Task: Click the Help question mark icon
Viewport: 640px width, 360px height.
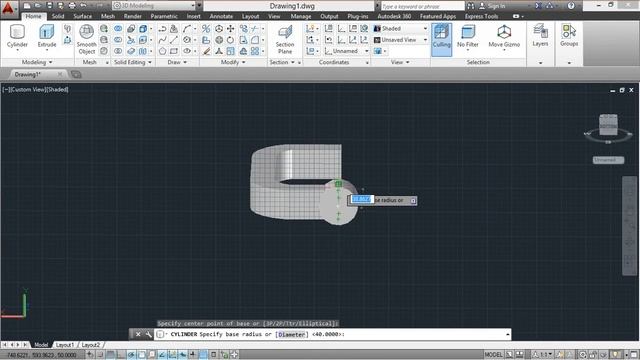Action: [x=571, y=6]
